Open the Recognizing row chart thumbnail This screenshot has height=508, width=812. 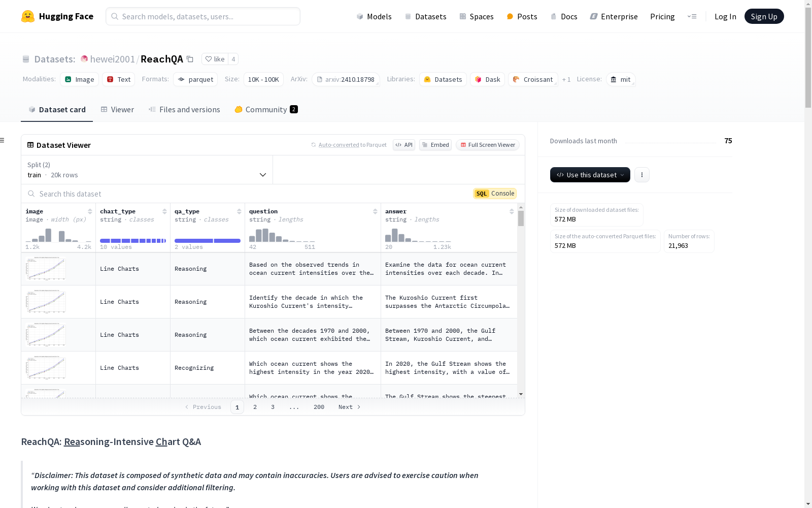point(46,368)
